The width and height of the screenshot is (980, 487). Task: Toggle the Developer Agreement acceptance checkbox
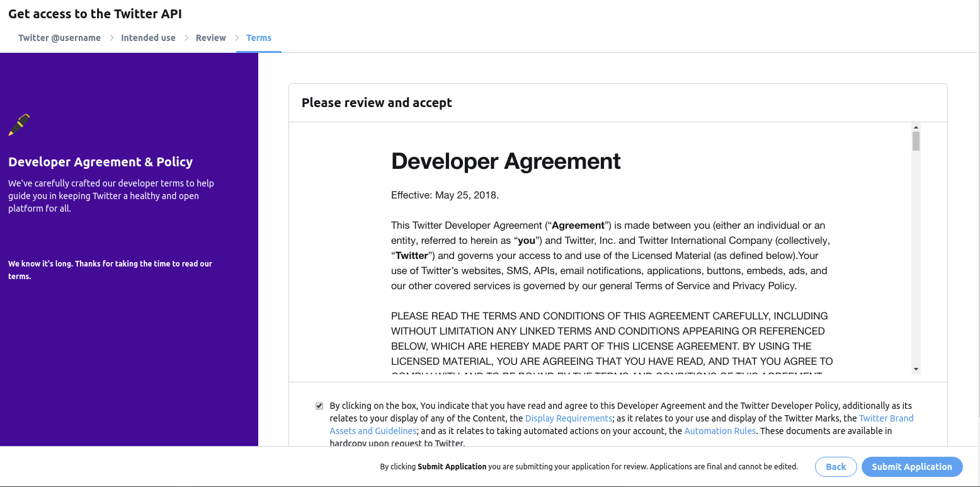319,405
